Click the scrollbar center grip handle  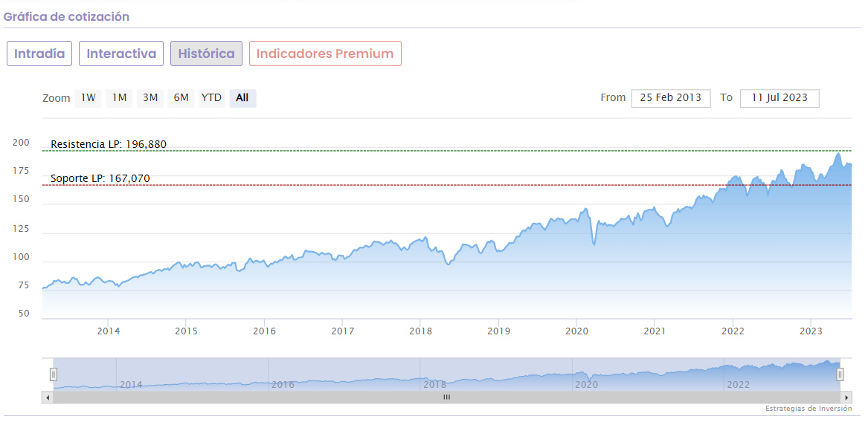(447, 398)
